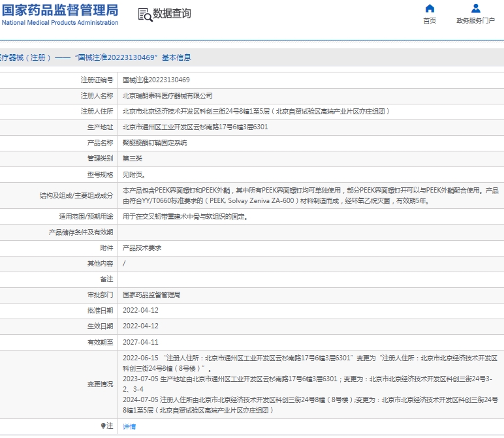Click the 首页 home icon
504x438 pixels.
click(x=429, y=8)
